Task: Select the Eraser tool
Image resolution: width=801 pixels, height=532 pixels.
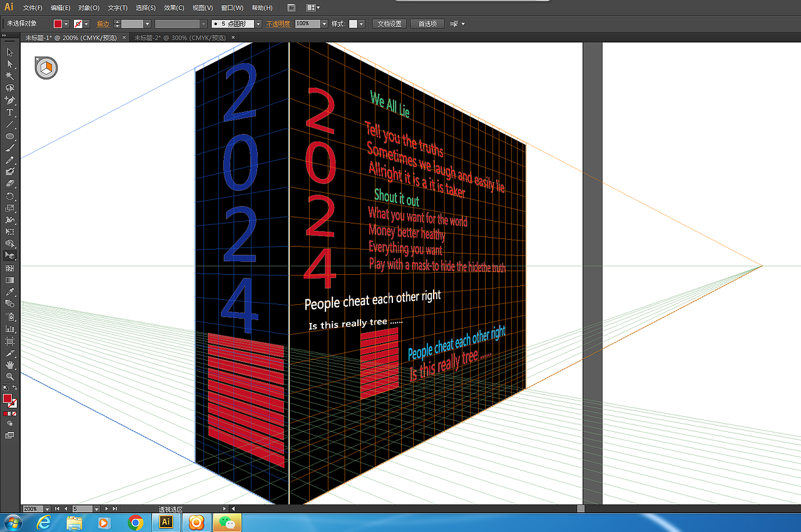Action: coord(10,183)
